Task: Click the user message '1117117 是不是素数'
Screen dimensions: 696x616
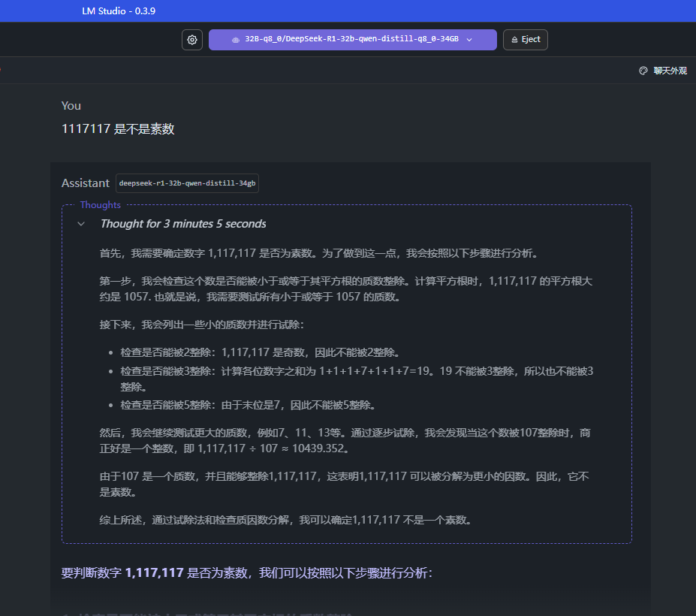Action: (118, 128)
